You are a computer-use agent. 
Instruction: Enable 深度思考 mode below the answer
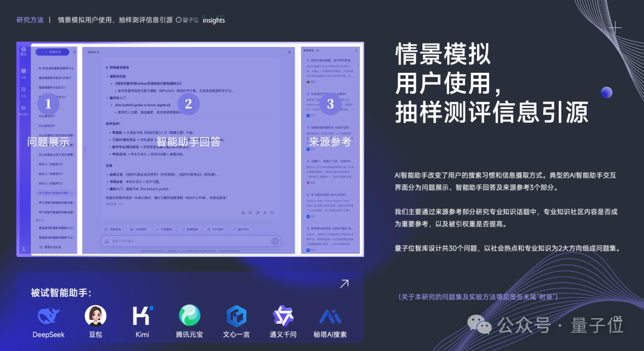[111, 229]
